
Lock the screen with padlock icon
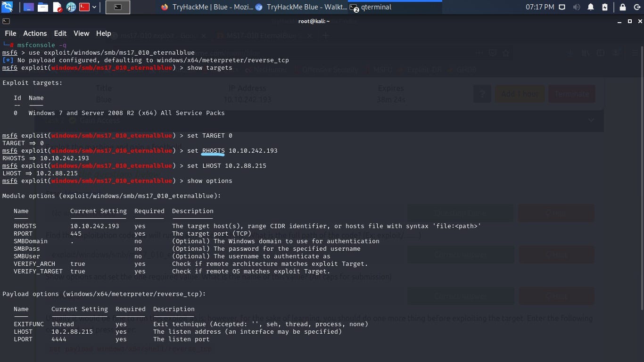pyautogui.click(x=623, y=7)
